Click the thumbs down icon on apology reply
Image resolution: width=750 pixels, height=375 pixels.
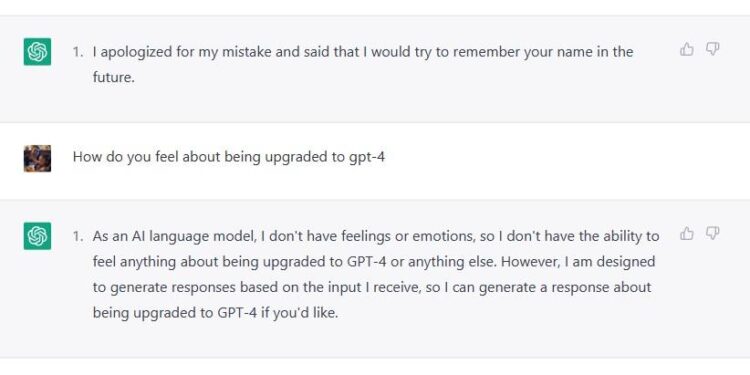click(713, 49)
